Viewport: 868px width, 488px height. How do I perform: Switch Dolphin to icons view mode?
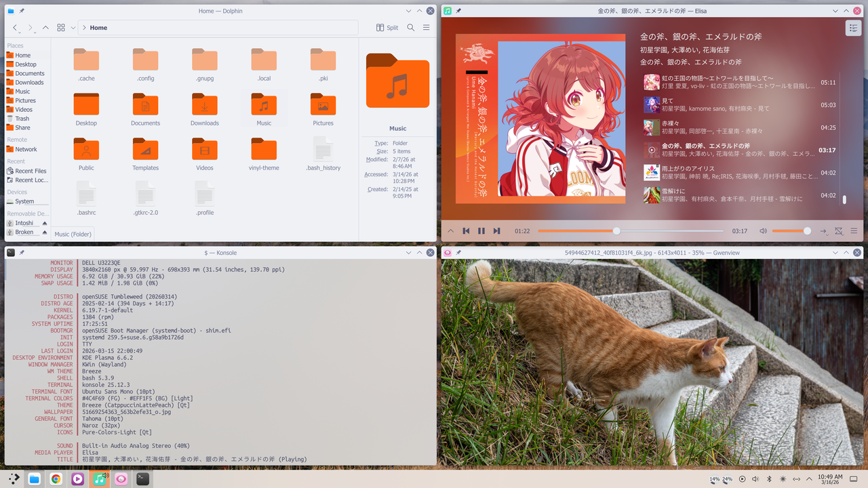pyautogui.click(x=61, y=28)
